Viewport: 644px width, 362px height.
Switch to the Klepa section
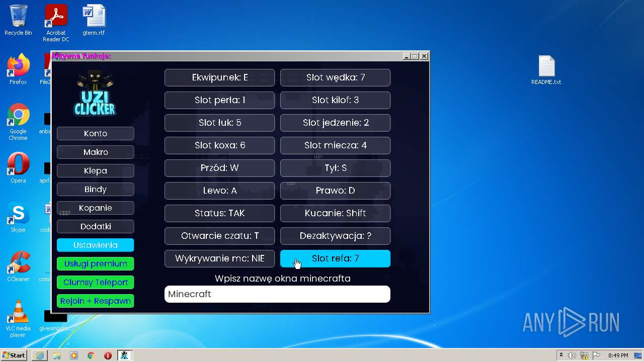(96, 170)
